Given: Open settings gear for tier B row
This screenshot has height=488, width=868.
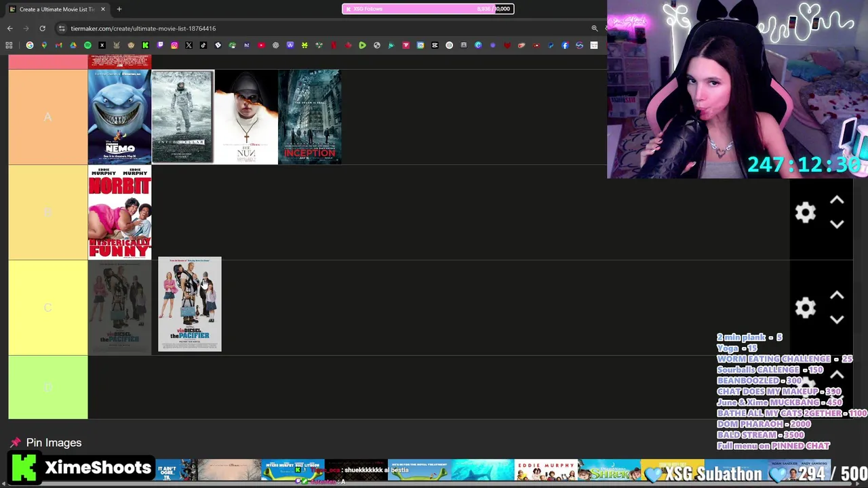Looking at the screenshot, I should [x=805, y=213].
